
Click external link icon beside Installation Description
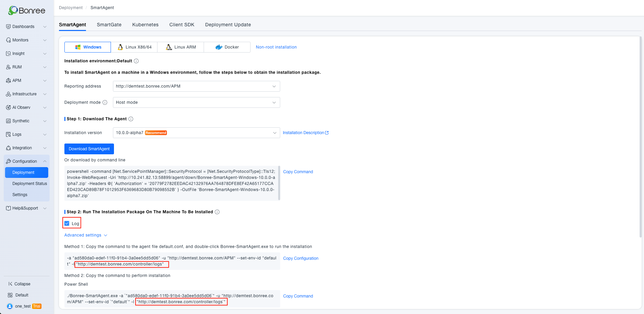(327, 133)
